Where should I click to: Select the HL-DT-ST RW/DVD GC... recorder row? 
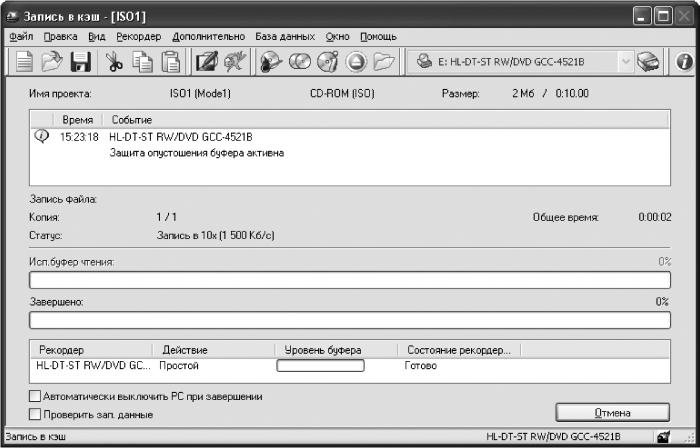pyautogui.click(x=350, y=366)
